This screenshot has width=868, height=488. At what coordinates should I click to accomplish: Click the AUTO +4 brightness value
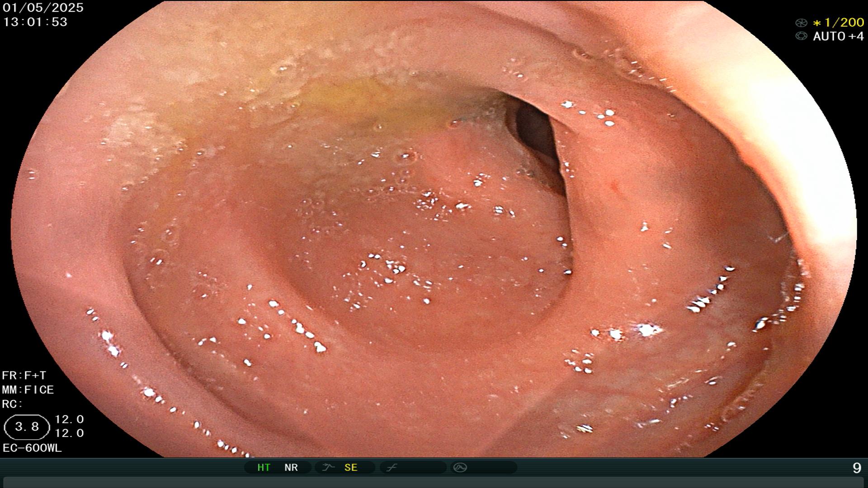point(839,36)
